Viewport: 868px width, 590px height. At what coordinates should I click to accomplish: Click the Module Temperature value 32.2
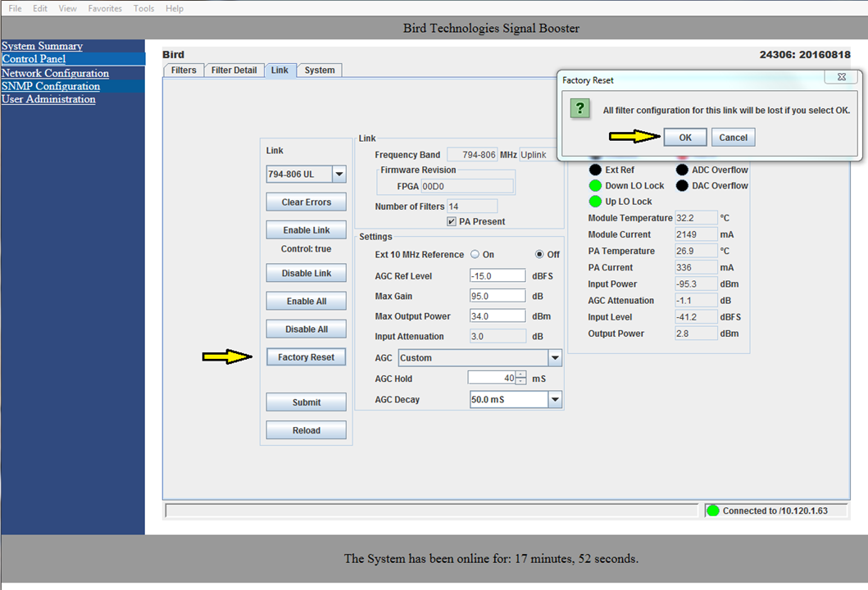click(696, 217)
